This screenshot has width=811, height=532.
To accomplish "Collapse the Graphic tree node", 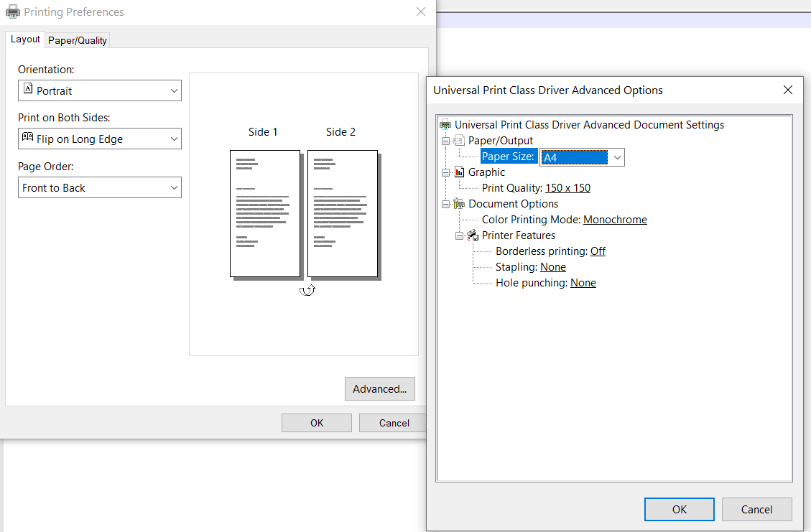I will pos(446,172).
